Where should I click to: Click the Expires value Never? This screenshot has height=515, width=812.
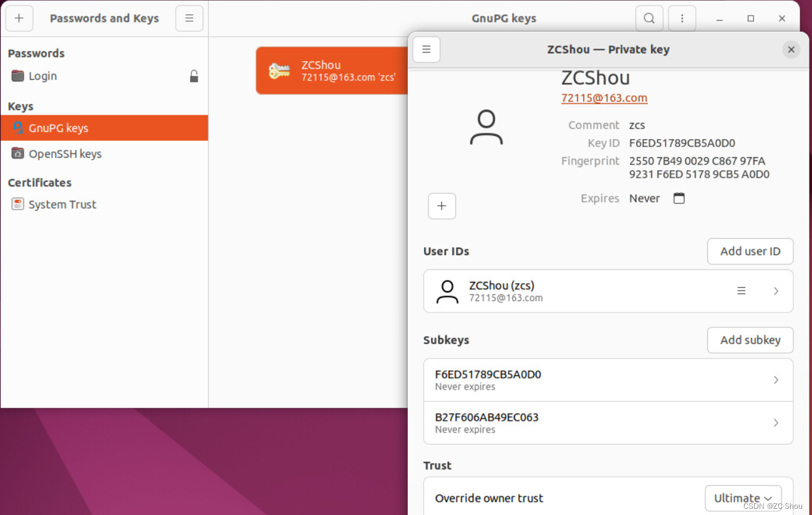(644, 198)
